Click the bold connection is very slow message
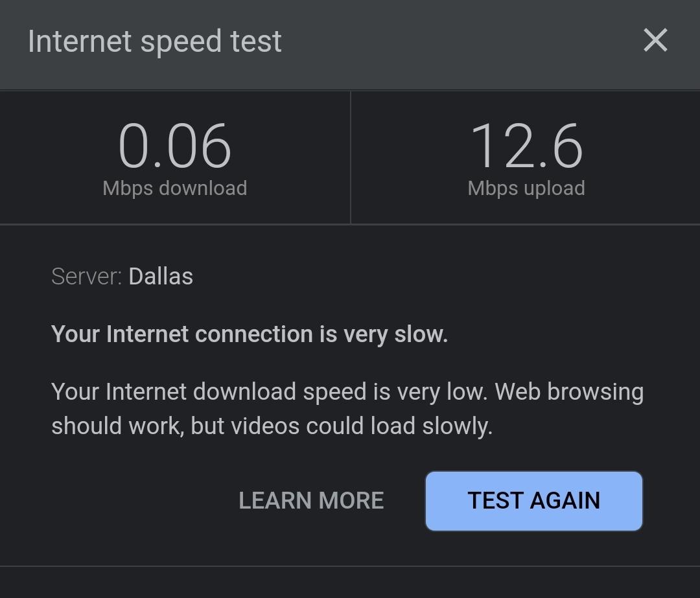The height and width of the screenshot is (598, 700). pyautogui.click(x=250, y=334)
